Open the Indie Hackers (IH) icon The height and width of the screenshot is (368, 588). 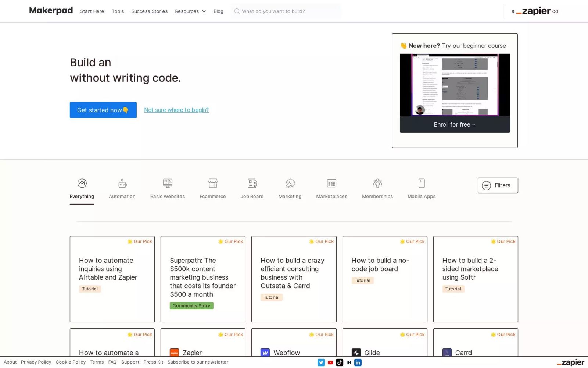[349, 362]
